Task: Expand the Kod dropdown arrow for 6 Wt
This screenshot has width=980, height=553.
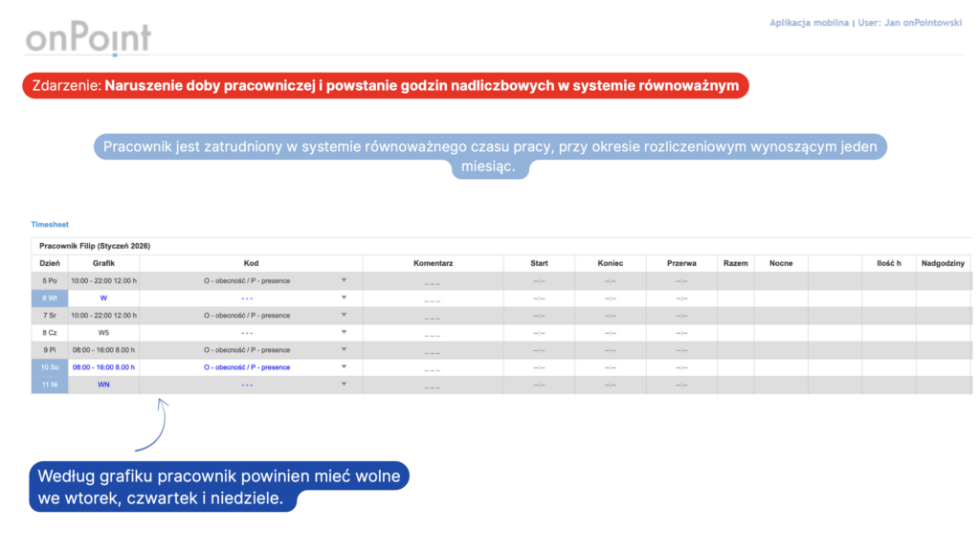Action: pos(344,298)
